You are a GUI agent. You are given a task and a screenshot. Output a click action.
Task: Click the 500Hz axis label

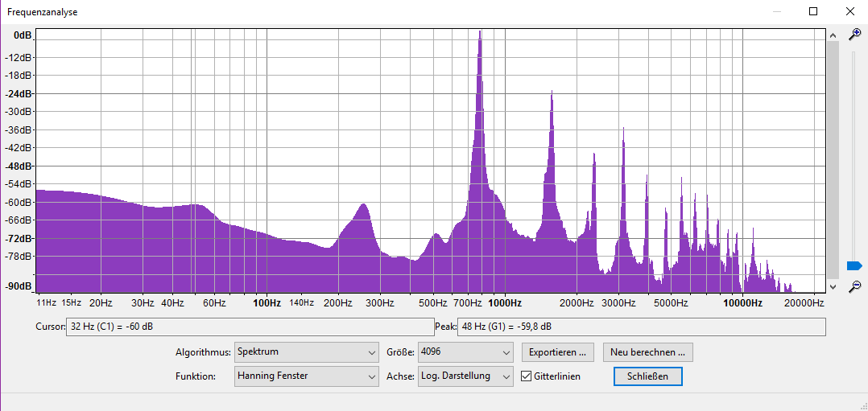tap(433, 303)
